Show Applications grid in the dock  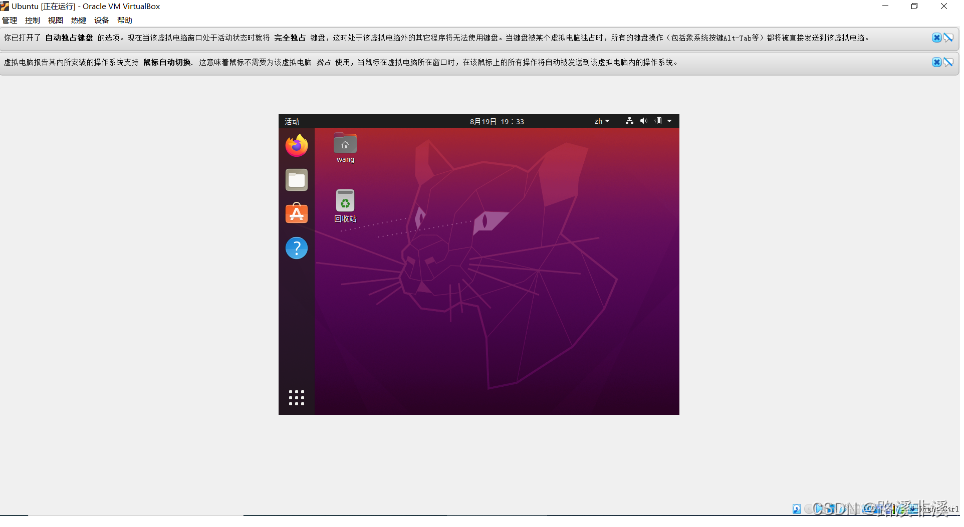(297, 398)
